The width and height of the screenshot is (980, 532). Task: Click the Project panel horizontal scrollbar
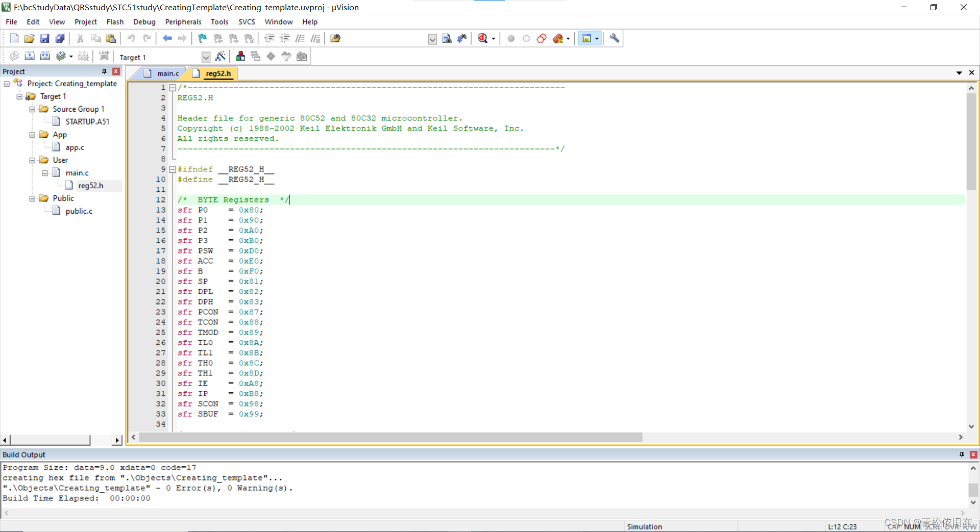point(50,440)
